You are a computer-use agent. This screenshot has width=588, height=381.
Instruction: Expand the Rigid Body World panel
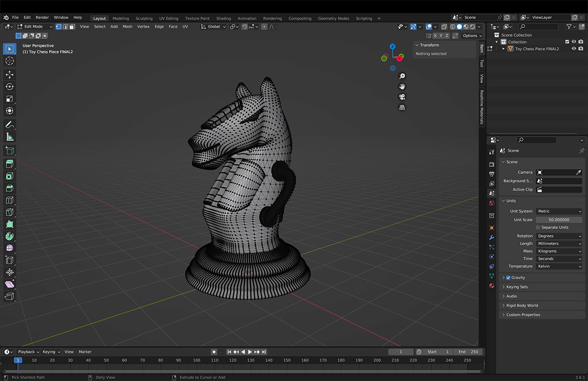click(522, 305)
